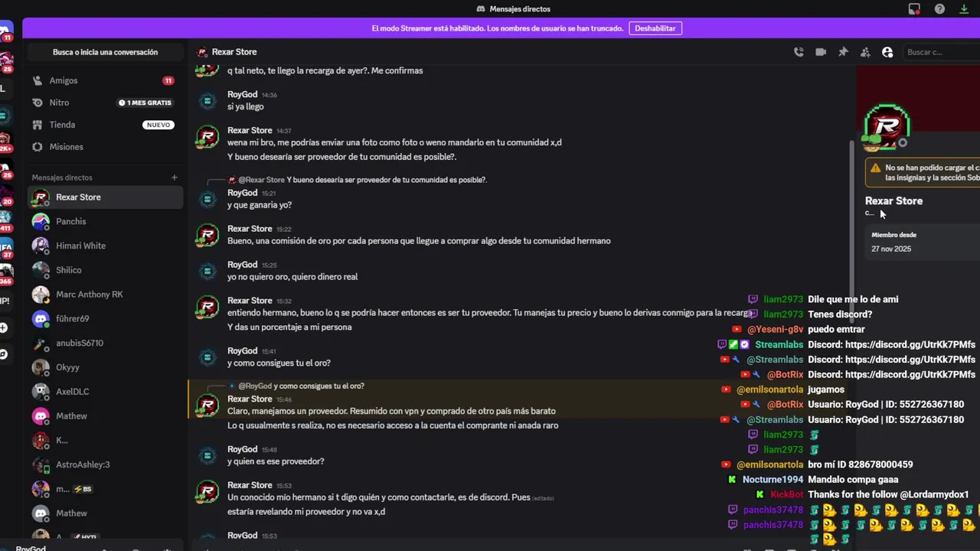The height and width of the screenshot is (551, 980).
Task: Create a new DM with the plus icon
Action: [x=174, y=178]
